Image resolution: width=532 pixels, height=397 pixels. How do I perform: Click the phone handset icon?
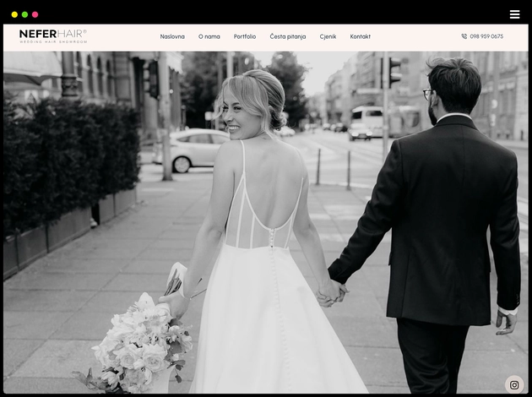click(464, 37)
